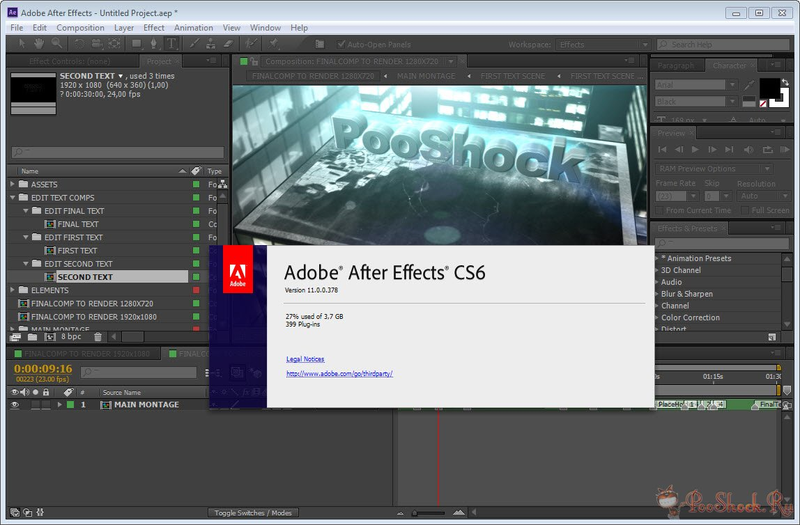800x525 pixels.
Task: Click the 8 bpc color depth button
Action: click(71, 337)
